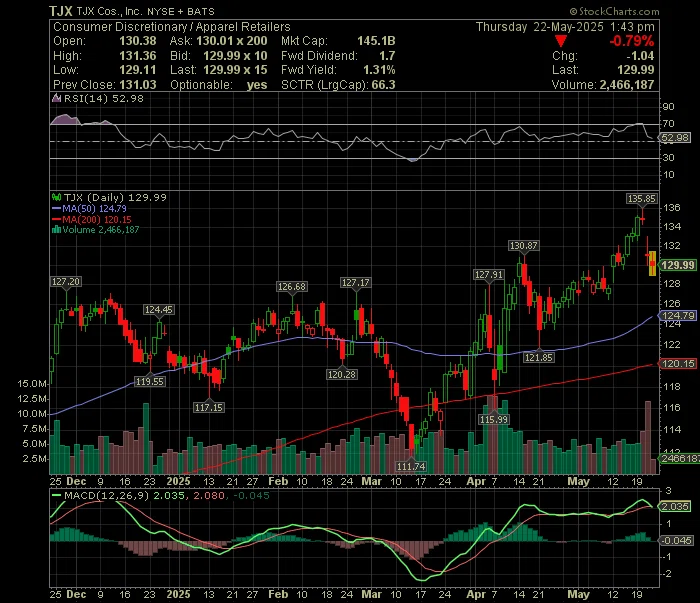This screenshot has width=700, height=603.
Task: Click the Open 130.38 value
Action: pyautogui.click(x=138, y=41)
